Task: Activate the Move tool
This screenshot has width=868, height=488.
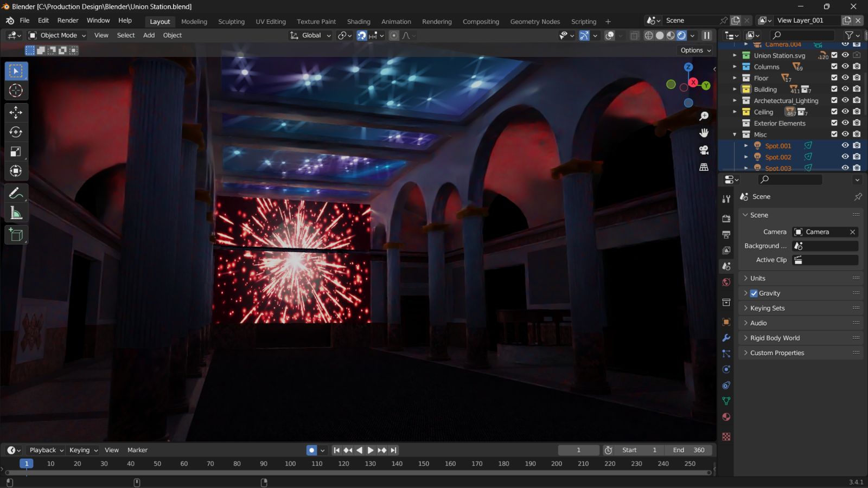Action: tap(16, 112)
